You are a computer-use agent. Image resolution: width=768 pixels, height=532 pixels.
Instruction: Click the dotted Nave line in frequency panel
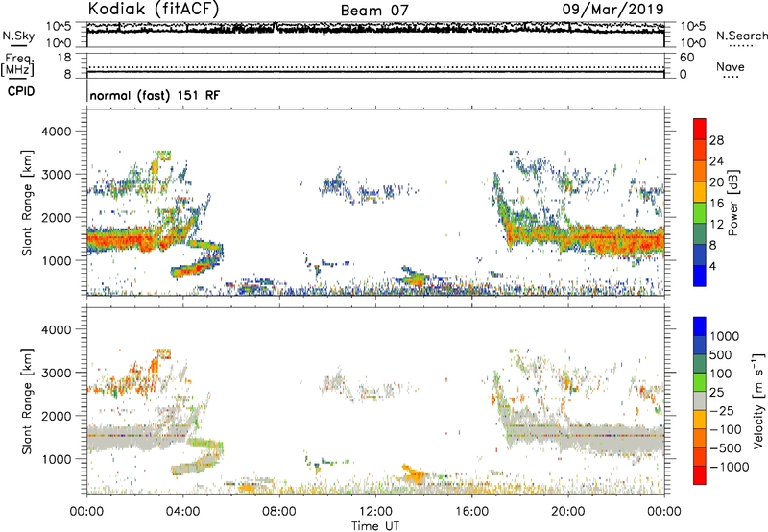click(x=375, y=67)
